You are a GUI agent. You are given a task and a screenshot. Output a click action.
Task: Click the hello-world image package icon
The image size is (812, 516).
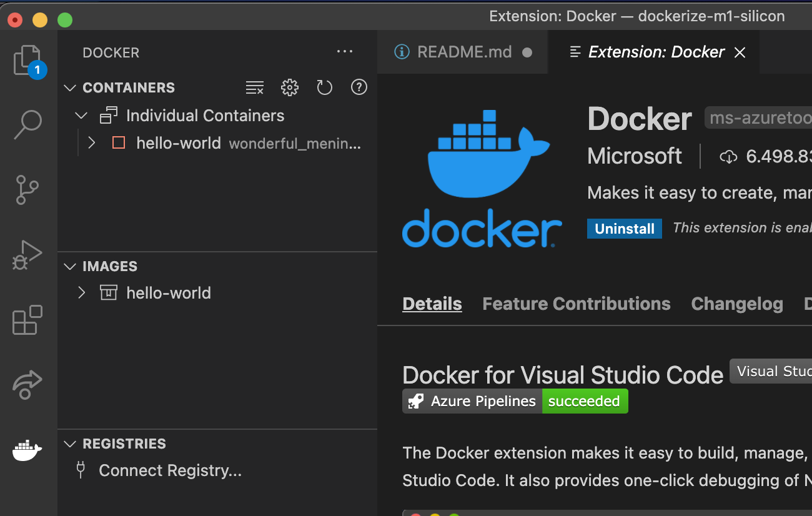coord(109,292)
